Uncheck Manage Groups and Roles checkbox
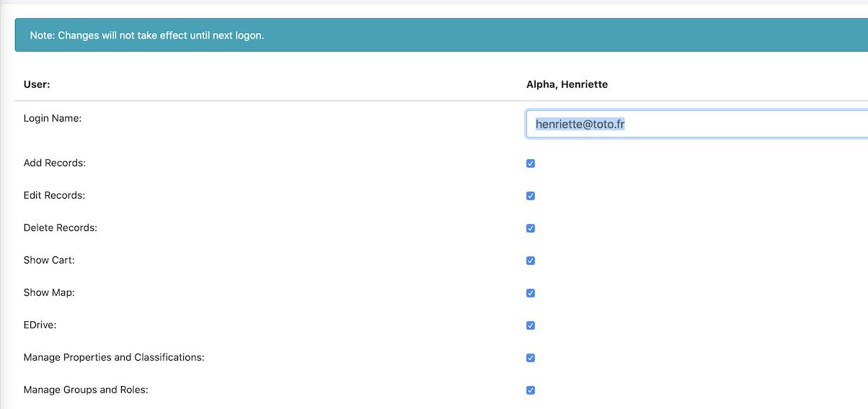This screenshot has width=868, height=409. pos(531,390)
